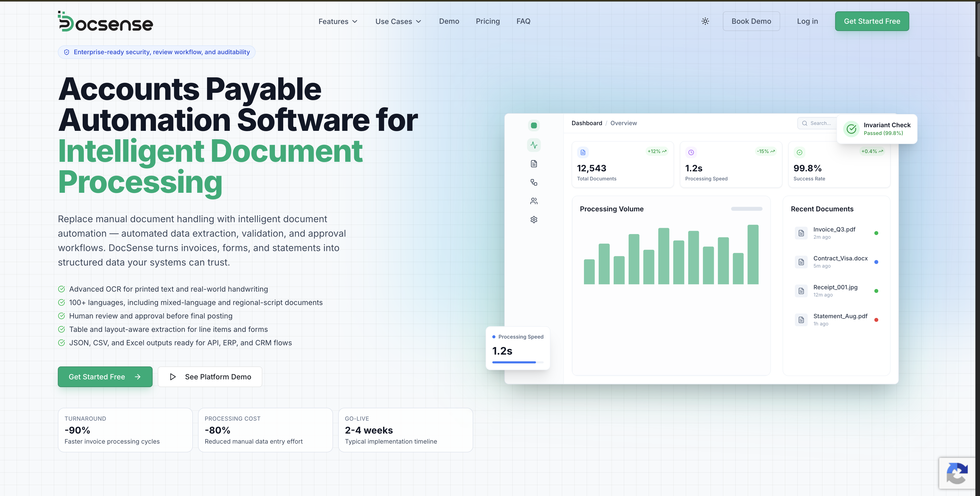Expand the Use Cases dropdown menu
980x496 pixels.
[x=398, y=21]
